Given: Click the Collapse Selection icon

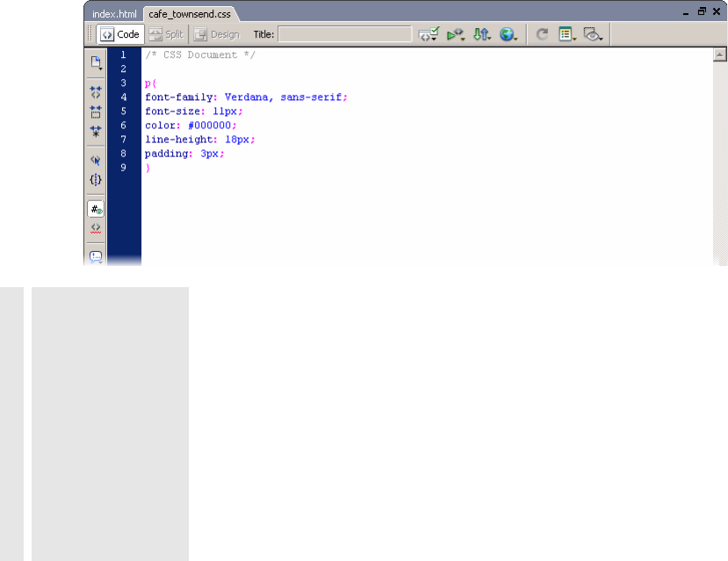Looking at the screenshot, I should click(x=96, y=111).
